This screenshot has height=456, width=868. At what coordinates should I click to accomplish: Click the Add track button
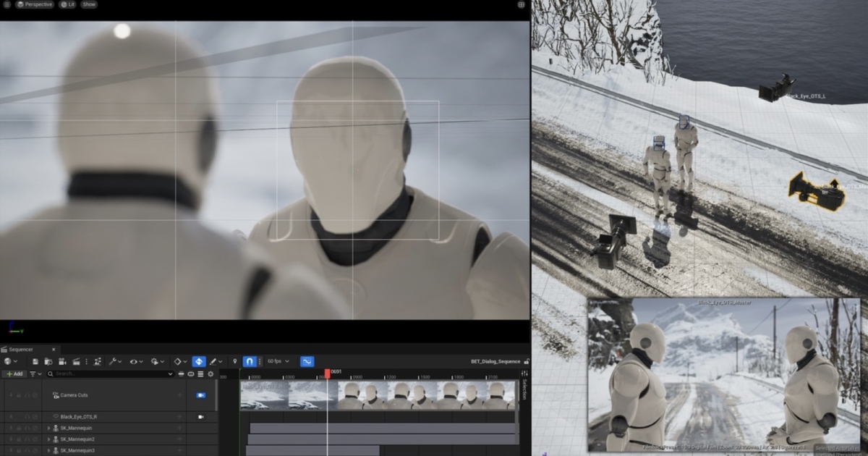click(x=14, y=373)
